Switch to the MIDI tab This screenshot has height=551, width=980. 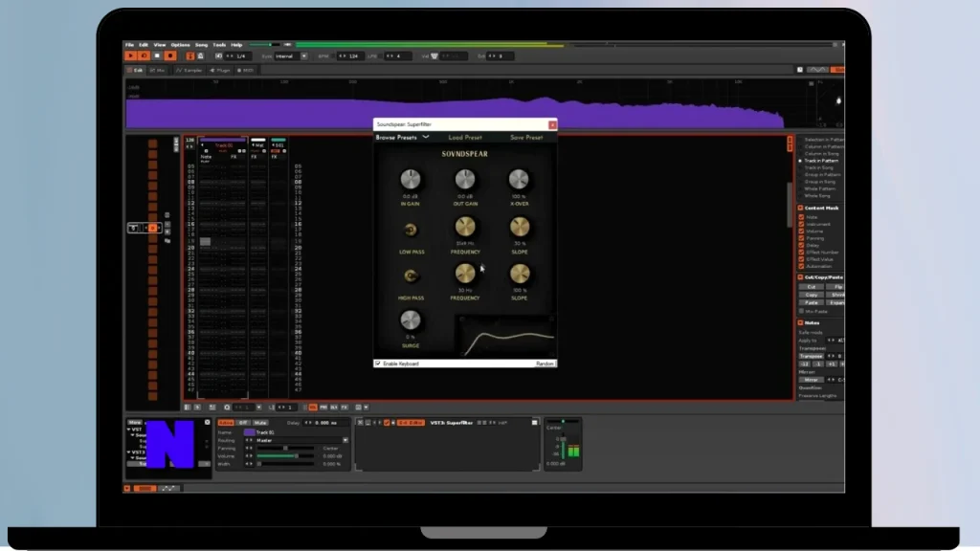tap(245, 71)
